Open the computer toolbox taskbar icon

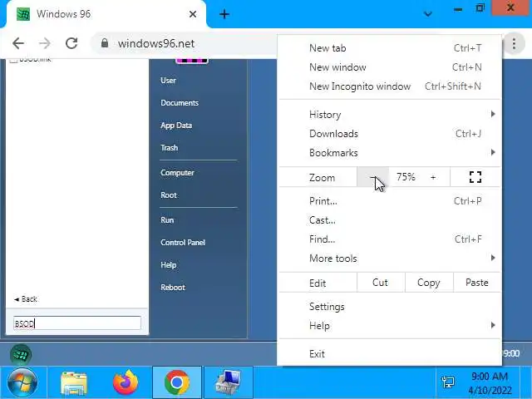(x=228, y=382)
